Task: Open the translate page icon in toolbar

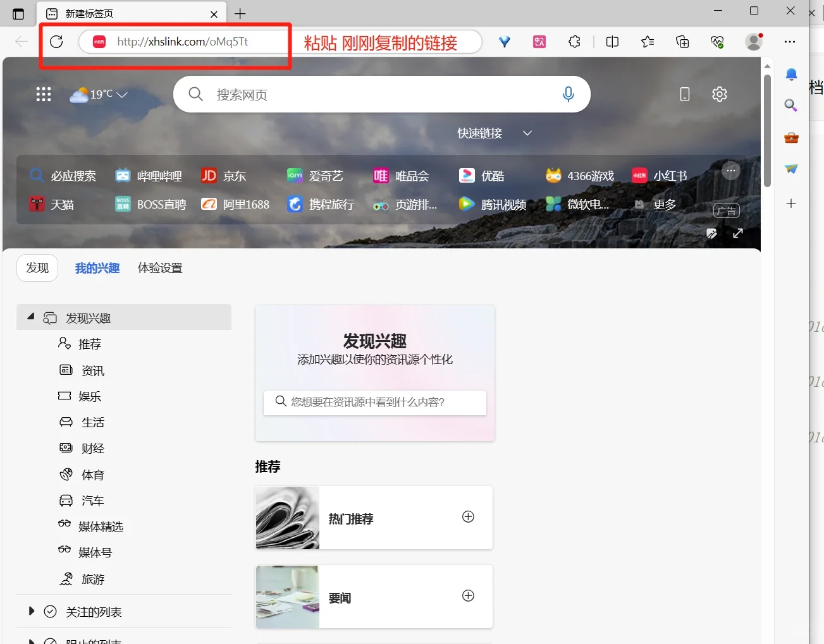Action: (x=539, y=41)
